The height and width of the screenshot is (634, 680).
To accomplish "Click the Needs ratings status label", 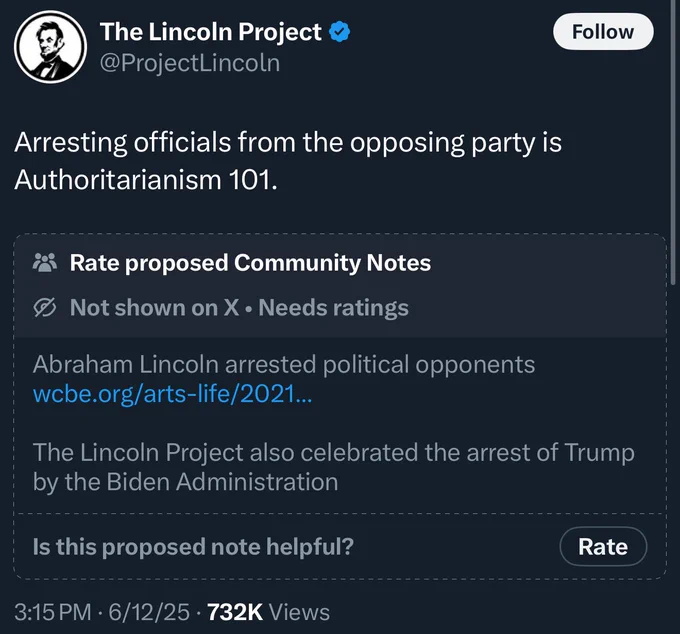I will (x=333, y=308).
